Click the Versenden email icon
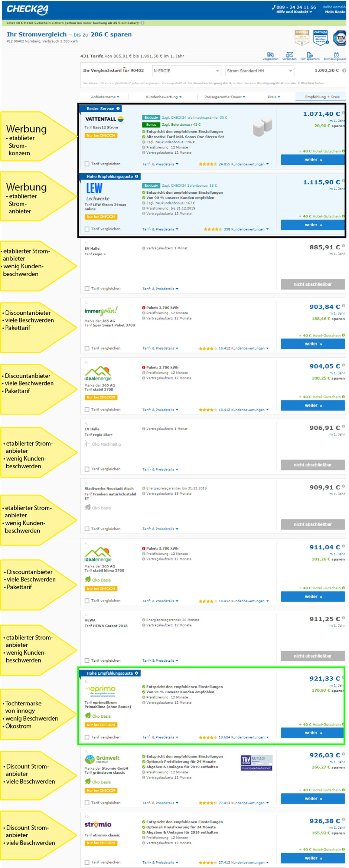This screenshot has height=868, width=349. [x=289, y=55]
